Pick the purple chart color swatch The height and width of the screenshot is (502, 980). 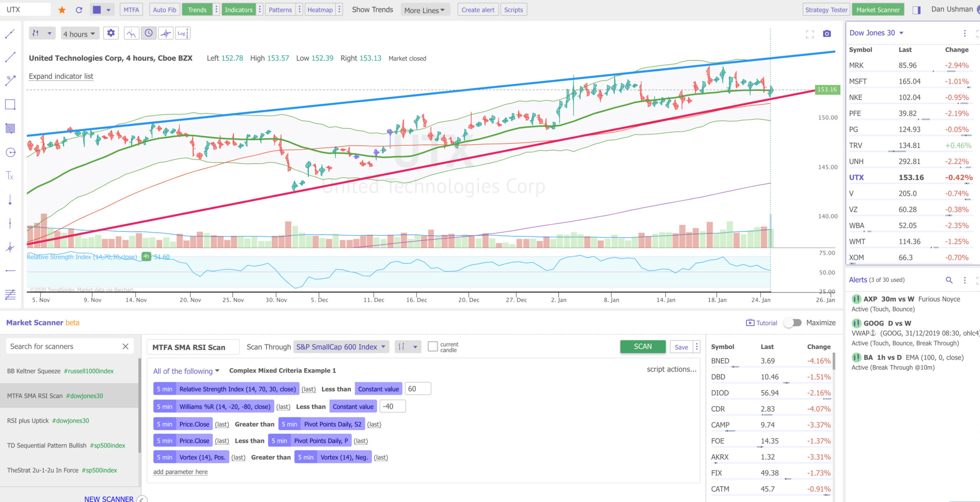pyautogui.click(x=97, y=10)
